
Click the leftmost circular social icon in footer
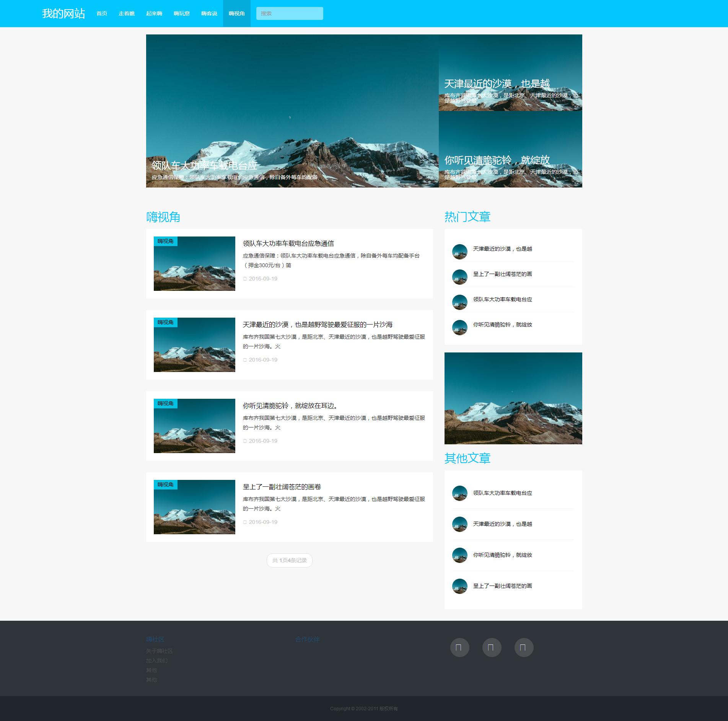[459, 648]
